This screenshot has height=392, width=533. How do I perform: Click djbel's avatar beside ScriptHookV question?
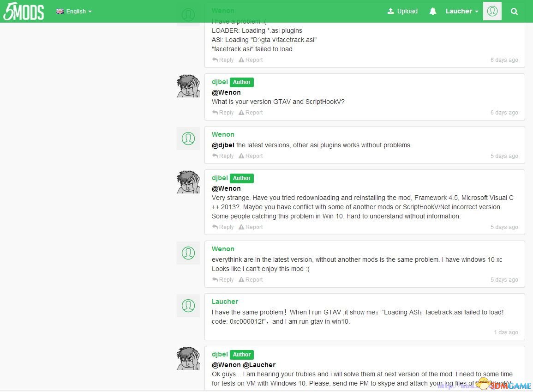point(188,86)
